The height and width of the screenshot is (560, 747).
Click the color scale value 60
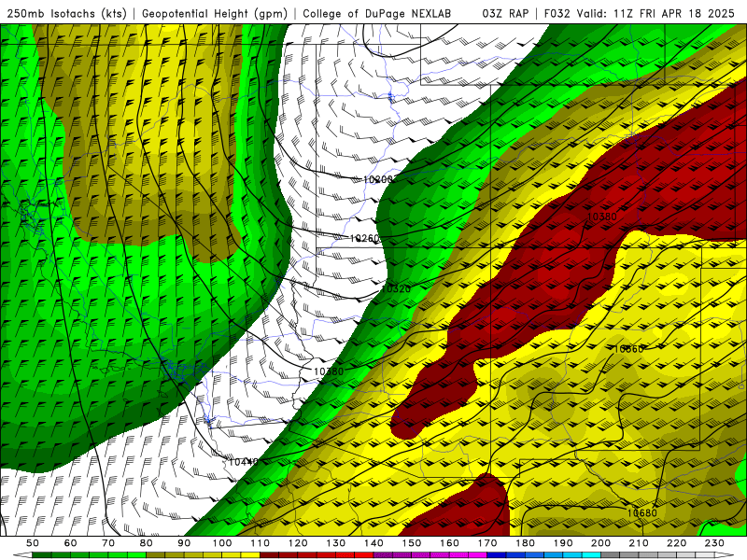tap(71, 543)
